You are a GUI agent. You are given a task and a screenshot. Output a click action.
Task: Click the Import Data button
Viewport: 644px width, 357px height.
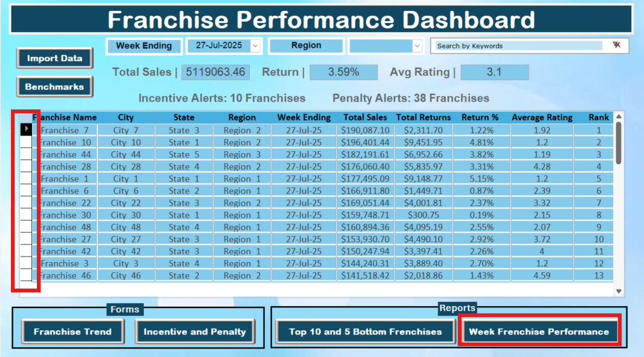click(54, 59)
